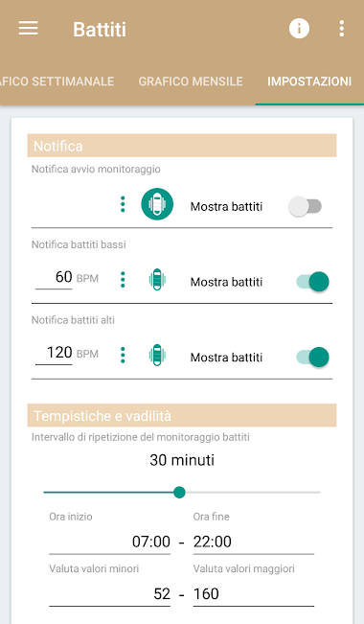The image size is (364, 624).
Task: Tap vibration icon for battiti bassi
Action: (x=157, y=280)
